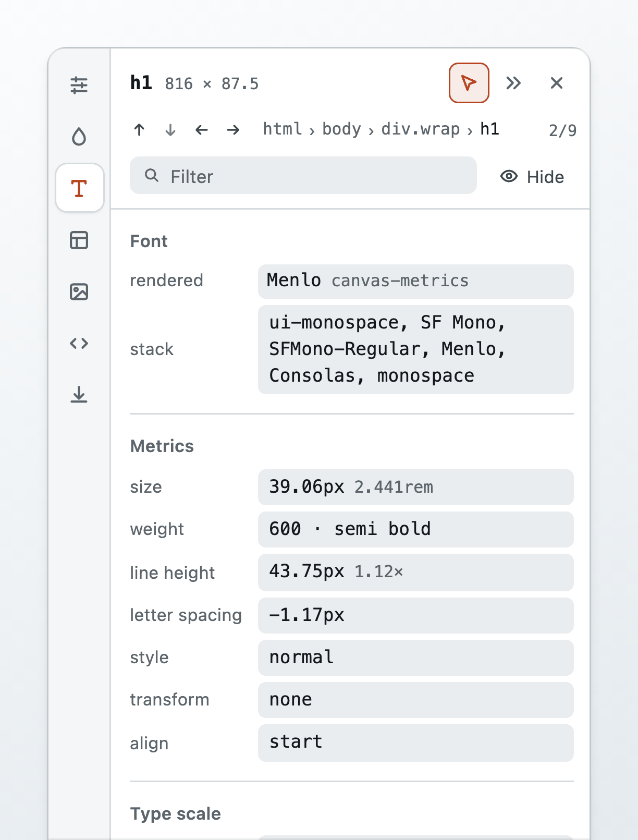Image resolution: width=638 pixels, height=840 pixels.
Task: Click the rendered font value Menlo
Action: [x=416, y=281]
